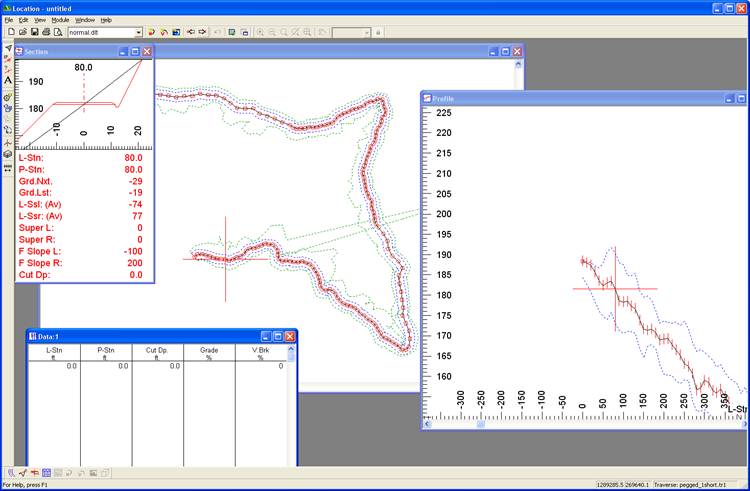750x491 pixels.
Task: Open the Module menu
Action: coord(60,20)
